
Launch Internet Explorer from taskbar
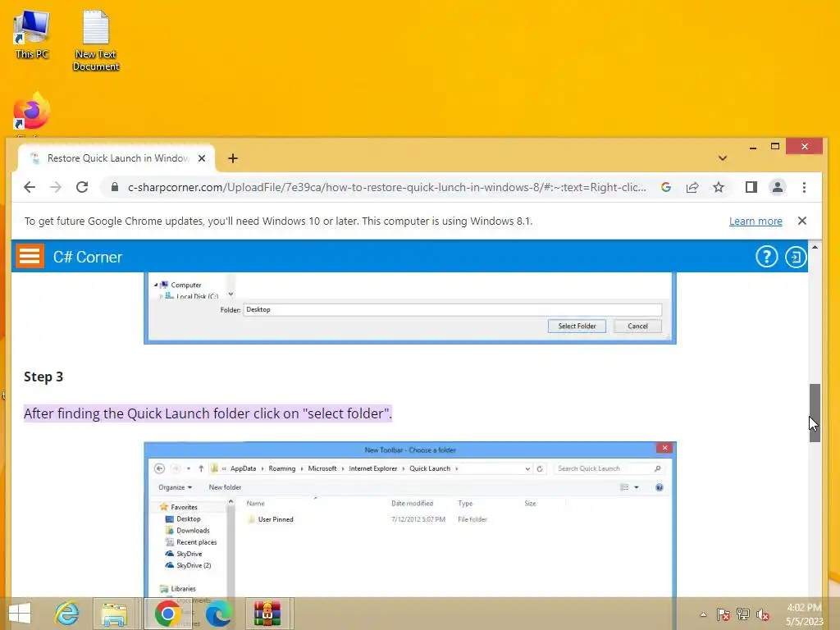[67, 614]
